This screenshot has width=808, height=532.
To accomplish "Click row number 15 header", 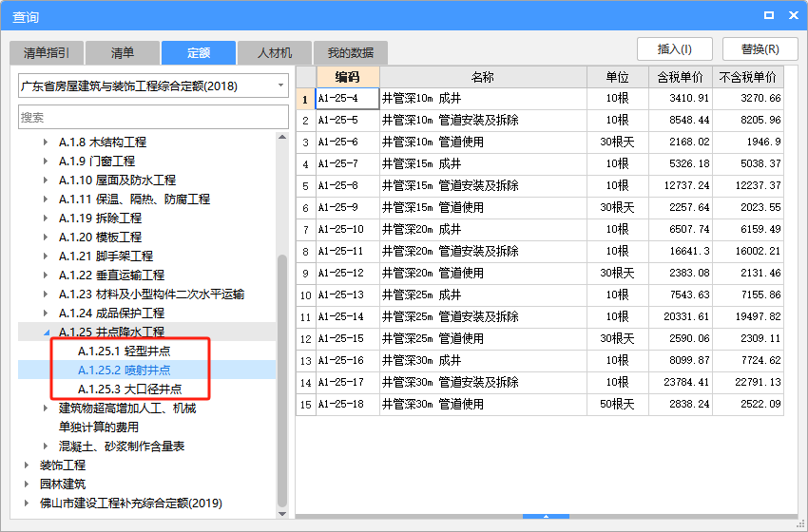I will pyautogui.click(x=305, y=405).
